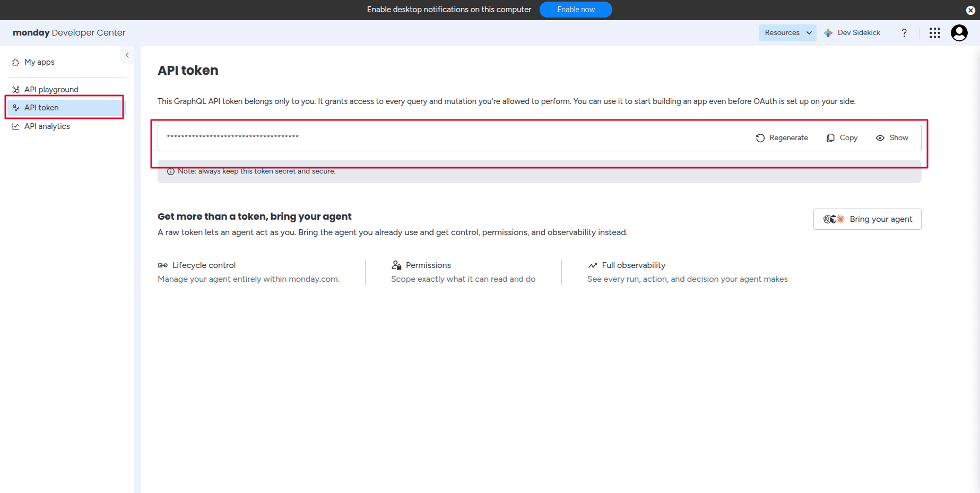Open the Resources dropdown
This screenshot has height=493, width=980.
click(787, 33)
